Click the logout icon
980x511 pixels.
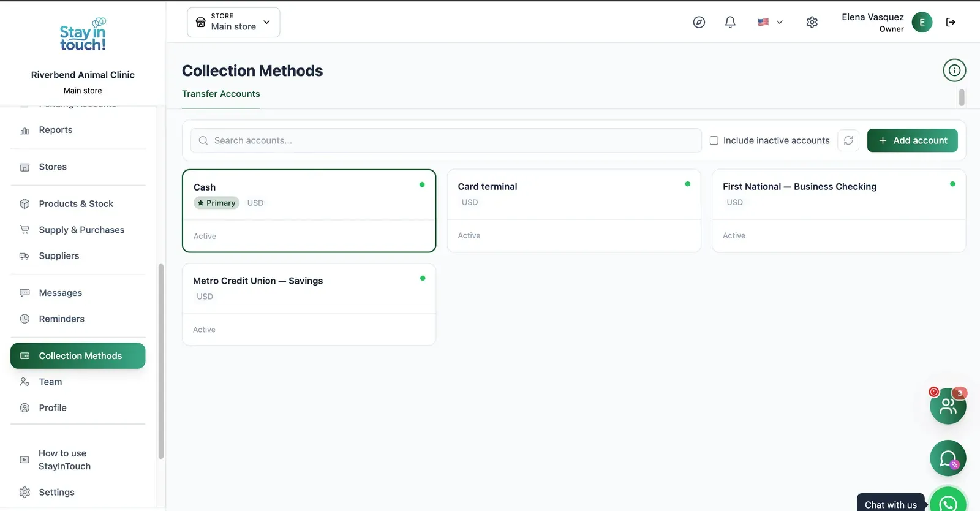(951, 22)
